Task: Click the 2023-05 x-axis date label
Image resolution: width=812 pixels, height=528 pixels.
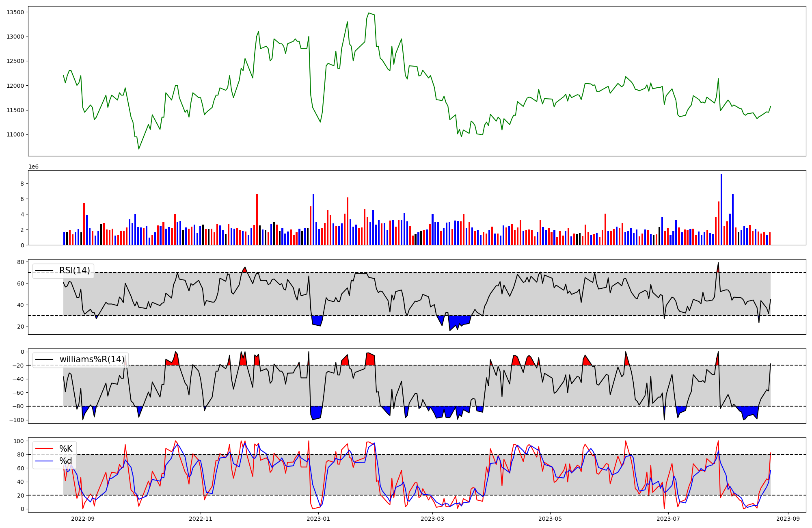Action: point(550,519)
